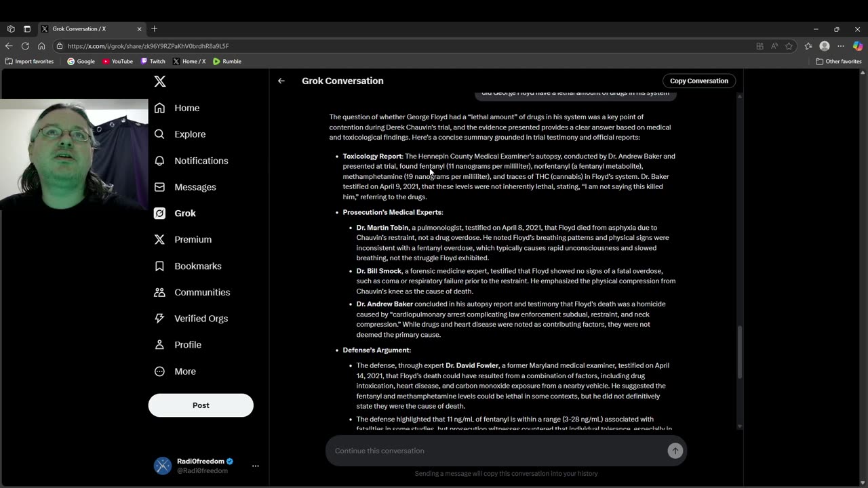Viewport: 868px width, 488px height.
Task: Click the Bookmarks label
Action: point(198,266)
